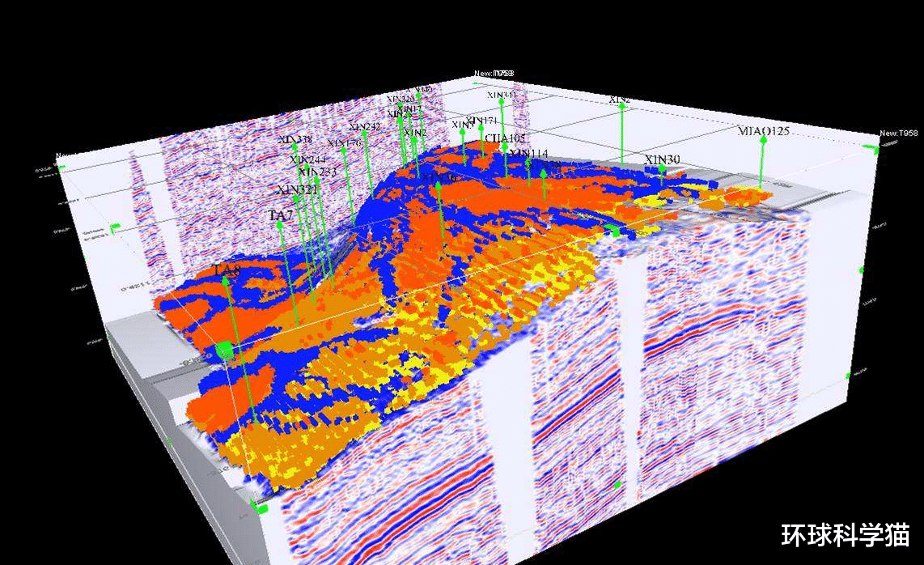The width and height of the screenshot is (924, 565).
Task: Click the MIAO125 well head marker
Action: tap(764, 140)
